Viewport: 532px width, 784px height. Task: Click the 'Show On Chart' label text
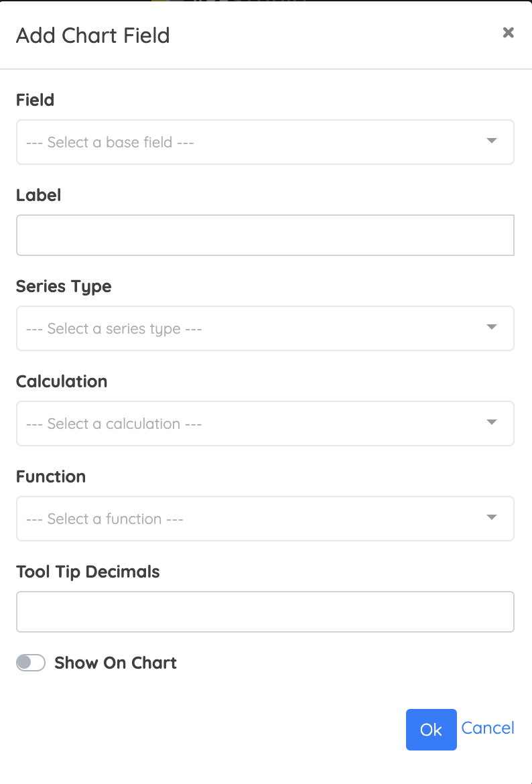pyautogui.click(x=115, y=663)
